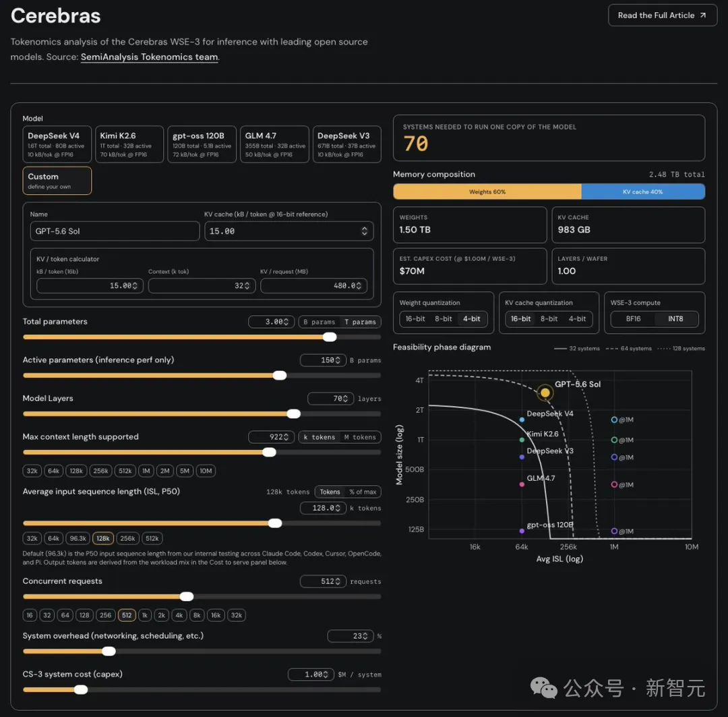Click the DeepSeek V4 dot on phase diagram
This screenshot has height=717, width=728.
(x=522, y=420)
